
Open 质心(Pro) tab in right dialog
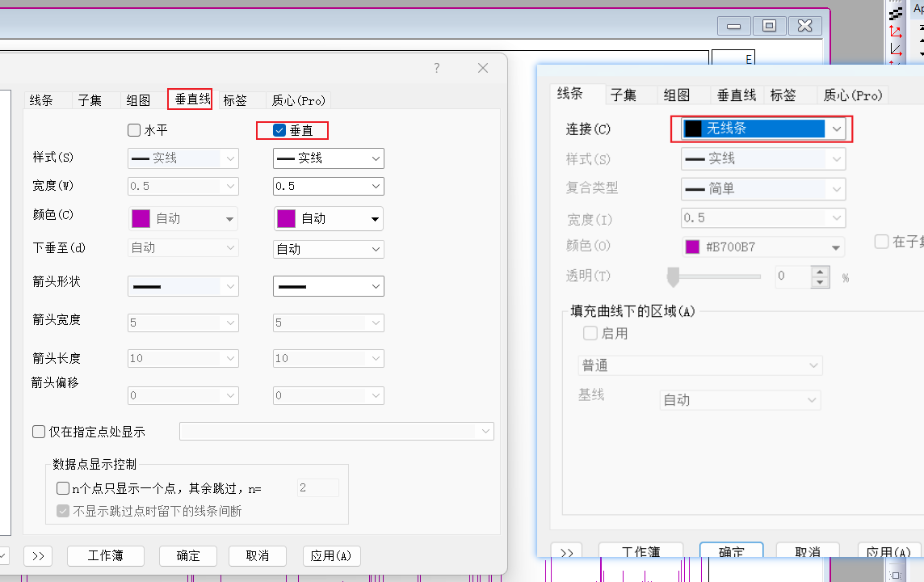pos(853,95)
